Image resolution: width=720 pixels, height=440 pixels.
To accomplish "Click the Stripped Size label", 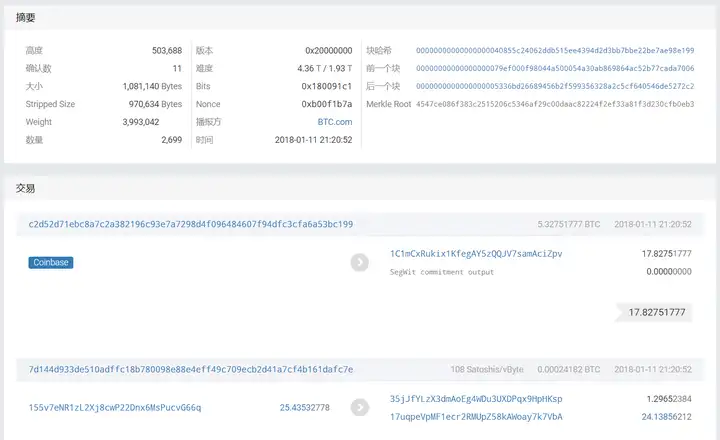I will 50,104.
